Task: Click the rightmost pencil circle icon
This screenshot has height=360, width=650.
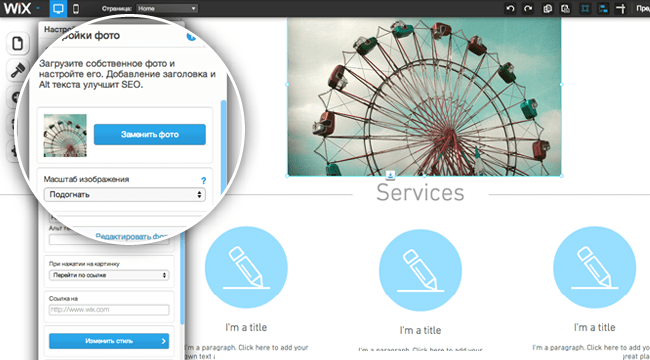Action: click(x=594, y=268)
